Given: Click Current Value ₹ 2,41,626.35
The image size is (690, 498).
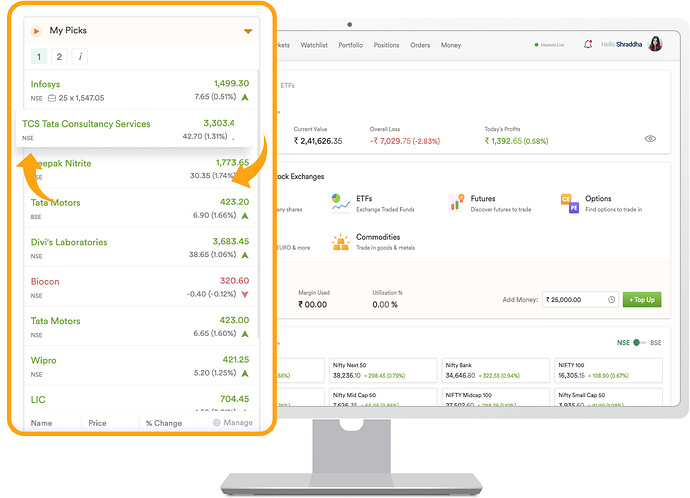Looking at the screenshot, I should [318, 141].
